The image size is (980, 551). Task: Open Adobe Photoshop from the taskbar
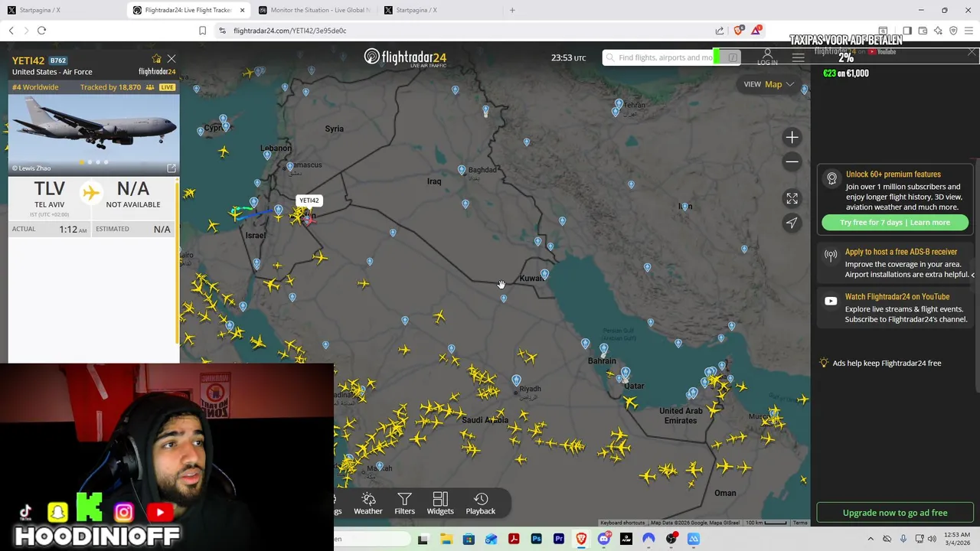click(x=536, y=539)
